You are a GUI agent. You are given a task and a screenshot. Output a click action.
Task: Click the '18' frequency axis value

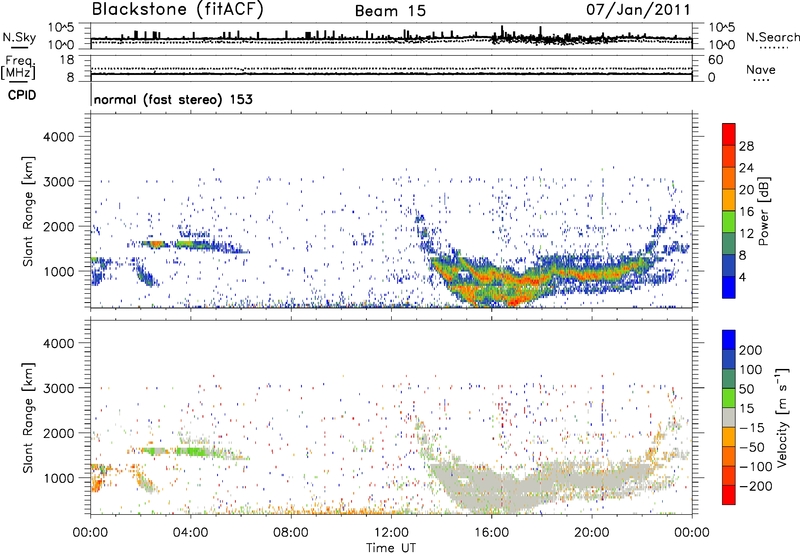(x=67, y=60)
